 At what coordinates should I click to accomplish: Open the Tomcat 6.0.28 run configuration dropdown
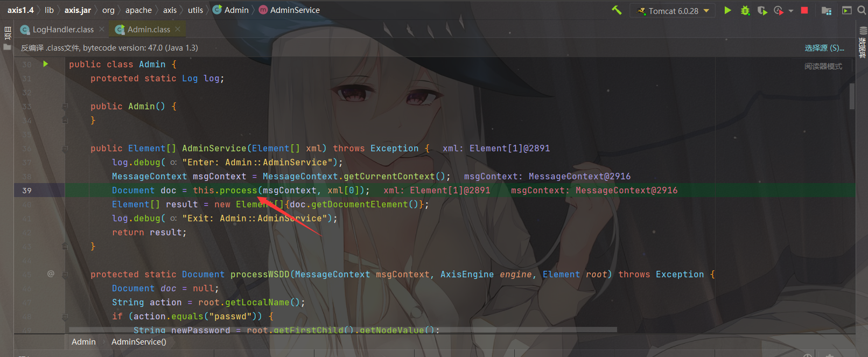coord(673,11)
